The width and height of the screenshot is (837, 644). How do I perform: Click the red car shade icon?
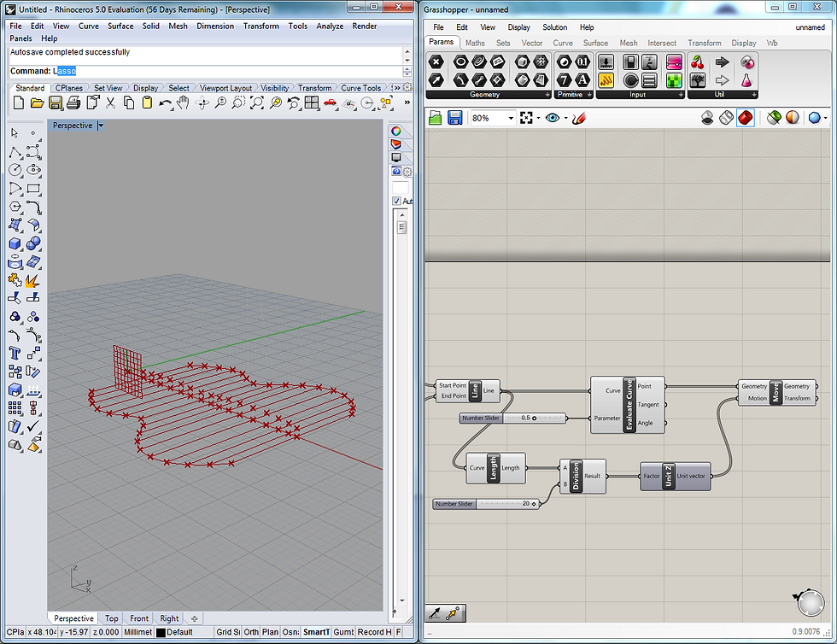(x=330, y=103)
